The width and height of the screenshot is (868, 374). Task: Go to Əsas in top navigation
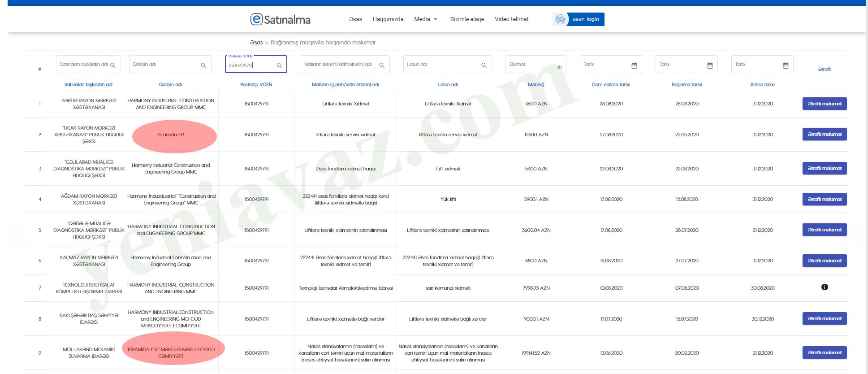(355, 19)
